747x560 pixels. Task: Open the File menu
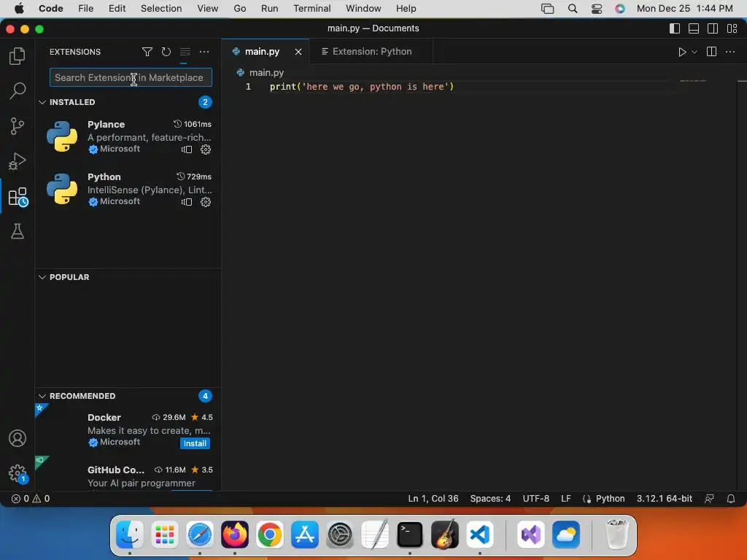tap(86, 9)
